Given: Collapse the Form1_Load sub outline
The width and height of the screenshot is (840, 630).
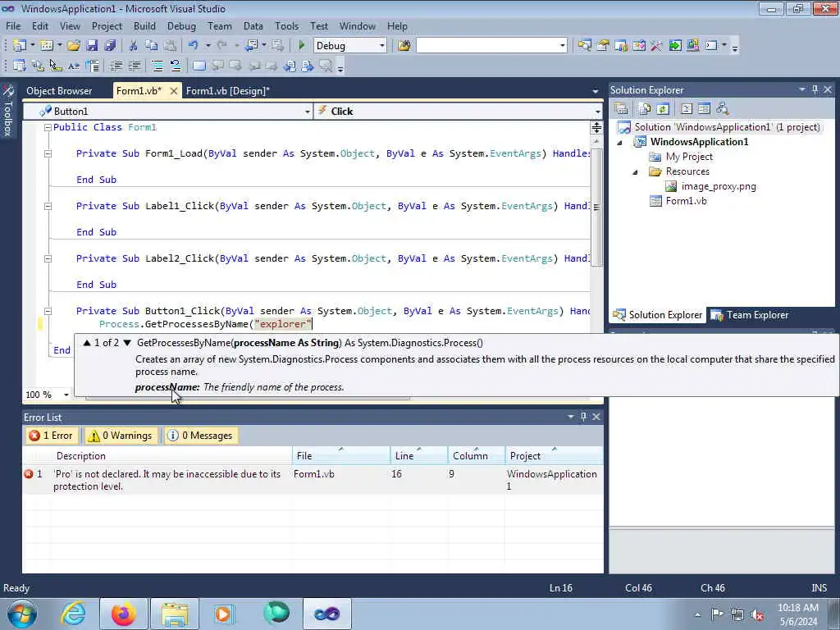Looking at the screenshot, I should (48, 153).
